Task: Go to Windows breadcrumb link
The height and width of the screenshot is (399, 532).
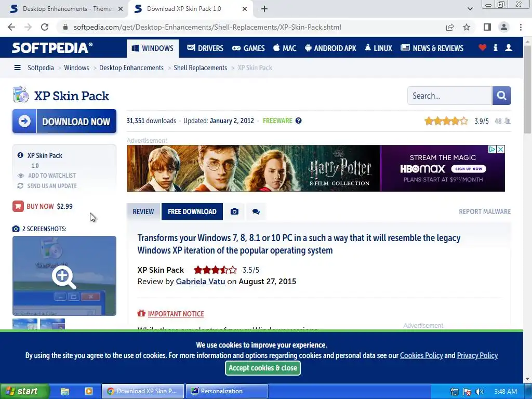Action: click(76, 68)
